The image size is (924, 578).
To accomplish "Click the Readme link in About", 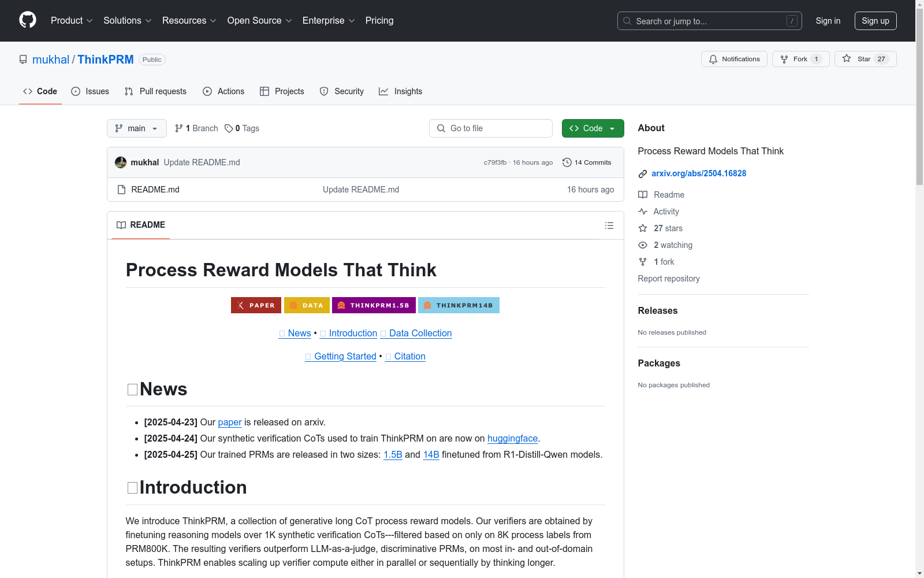I will (661, 195).
